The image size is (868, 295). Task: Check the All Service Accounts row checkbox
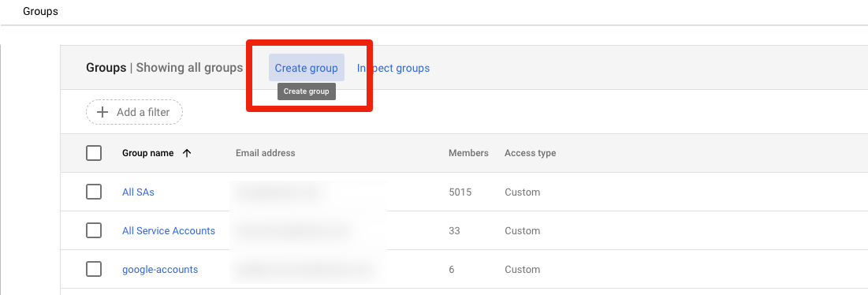94,231
